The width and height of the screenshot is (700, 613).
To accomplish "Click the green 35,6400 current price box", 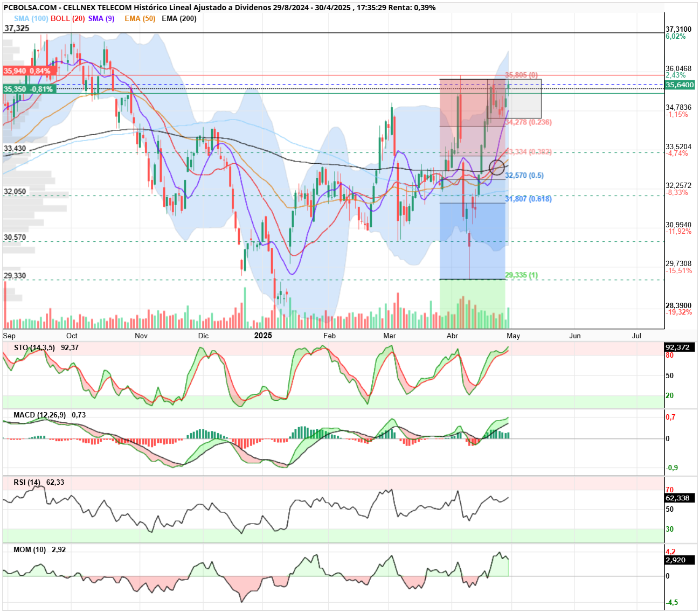I will click(x=680, y=85).
